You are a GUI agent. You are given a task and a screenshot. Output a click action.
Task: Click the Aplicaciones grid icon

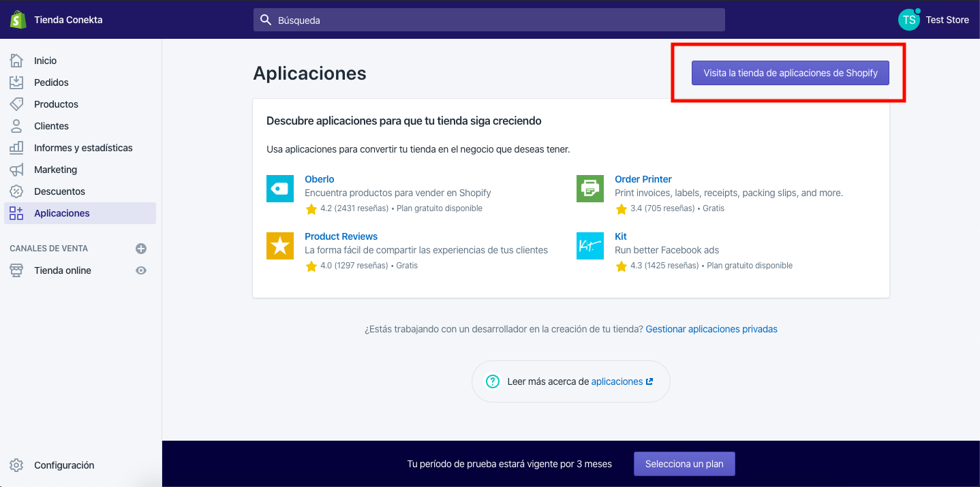pyautogui.click(x=16, y=213)
